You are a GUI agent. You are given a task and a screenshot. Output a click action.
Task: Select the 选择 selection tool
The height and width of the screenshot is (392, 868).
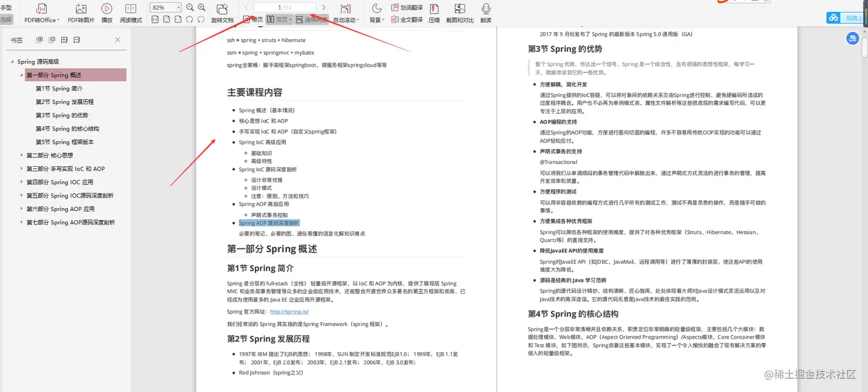pos(6,20)
